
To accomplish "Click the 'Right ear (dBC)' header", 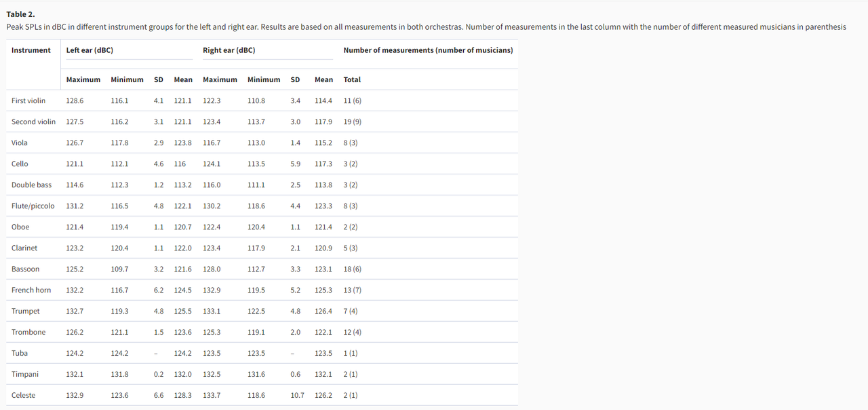I will [229, 50].
